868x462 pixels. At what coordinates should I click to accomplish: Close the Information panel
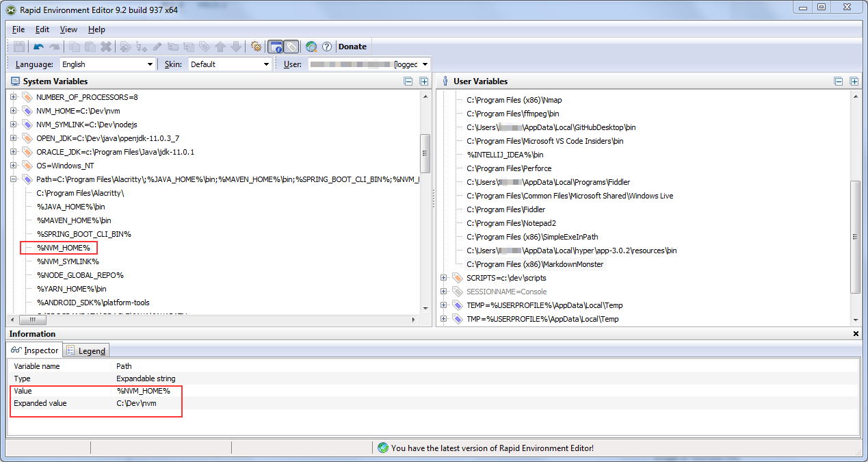(x=856, y=334)
